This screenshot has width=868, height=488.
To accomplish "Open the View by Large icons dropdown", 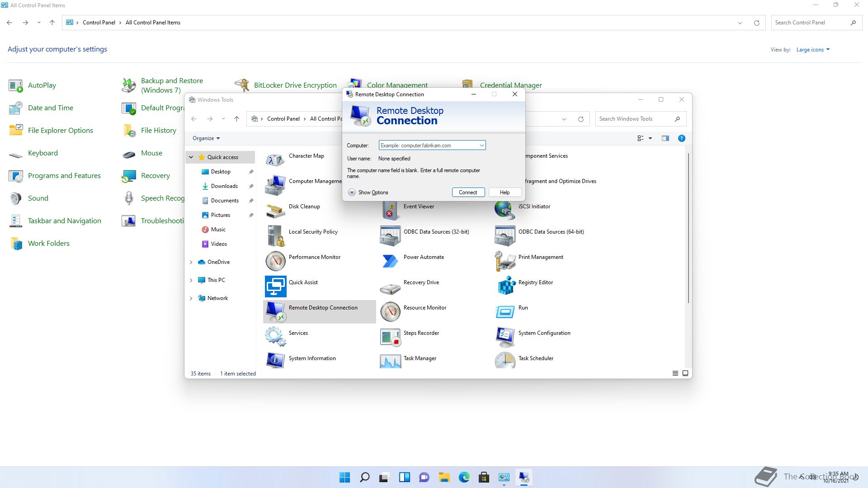I will (813, 50).
